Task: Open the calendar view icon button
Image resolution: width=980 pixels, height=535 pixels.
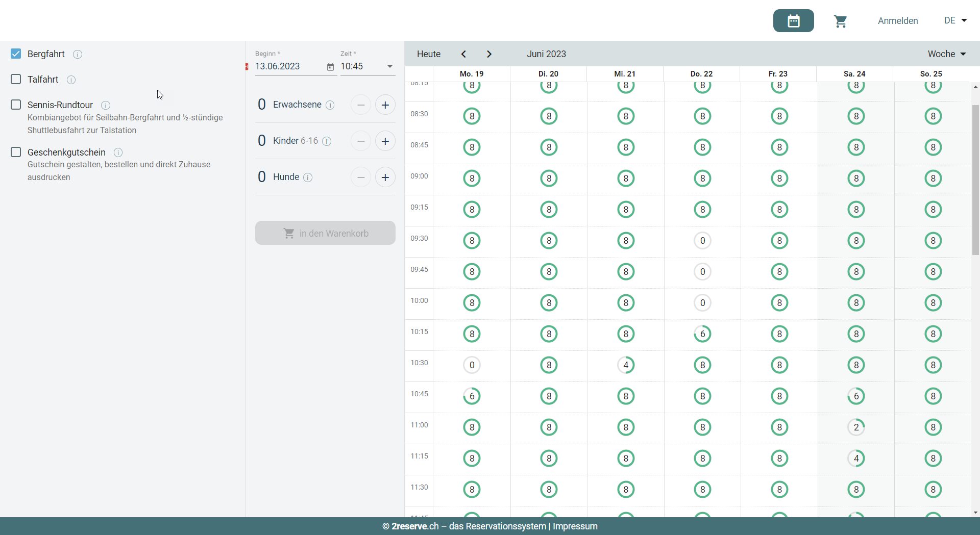Action: pyautogui.click(x=793, y=21)
